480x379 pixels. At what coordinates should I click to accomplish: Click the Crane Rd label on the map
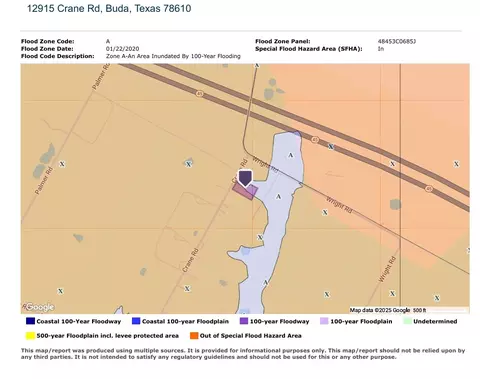(x=191, y=260)
